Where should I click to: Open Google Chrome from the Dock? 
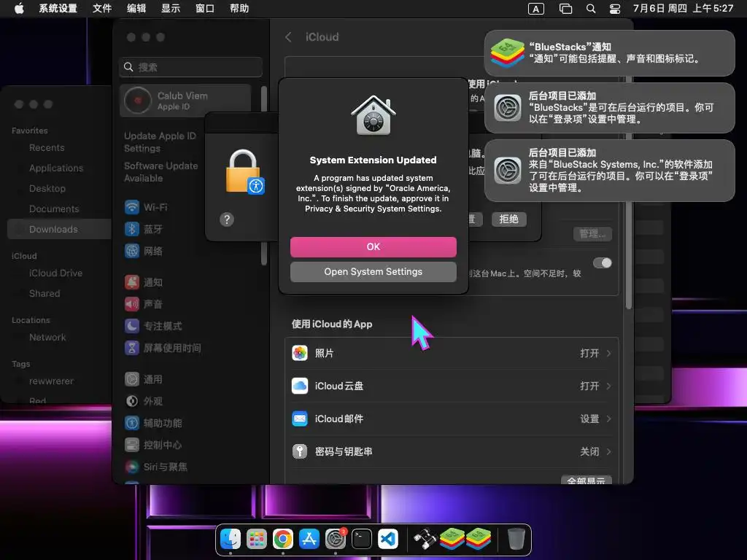(283, 539)
